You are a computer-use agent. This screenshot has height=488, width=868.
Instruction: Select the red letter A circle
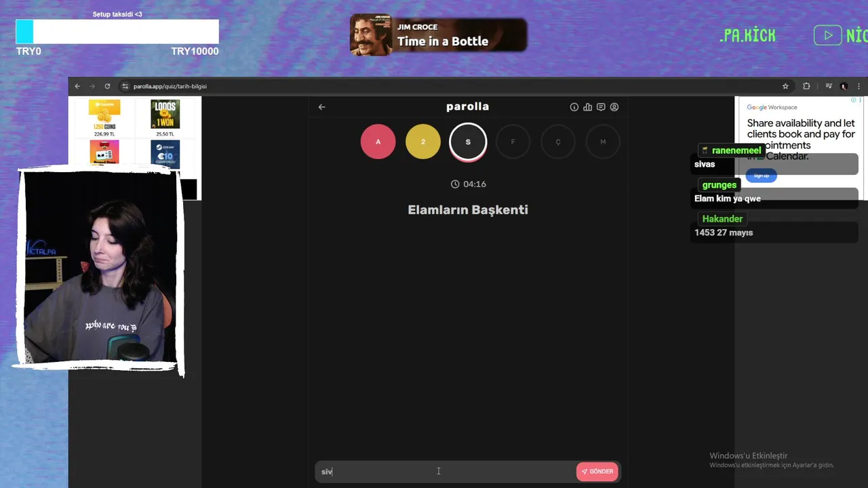click(378, 142)
